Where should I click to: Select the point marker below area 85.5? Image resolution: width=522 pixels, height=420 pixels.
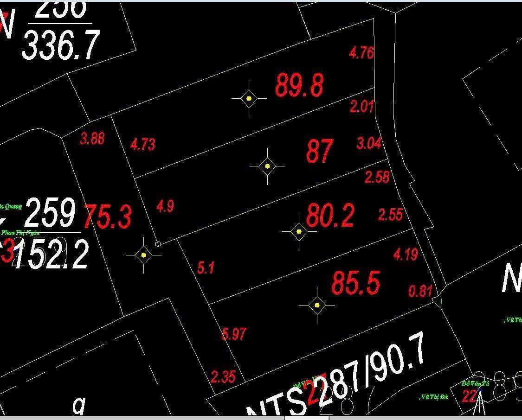pos(317,305)
